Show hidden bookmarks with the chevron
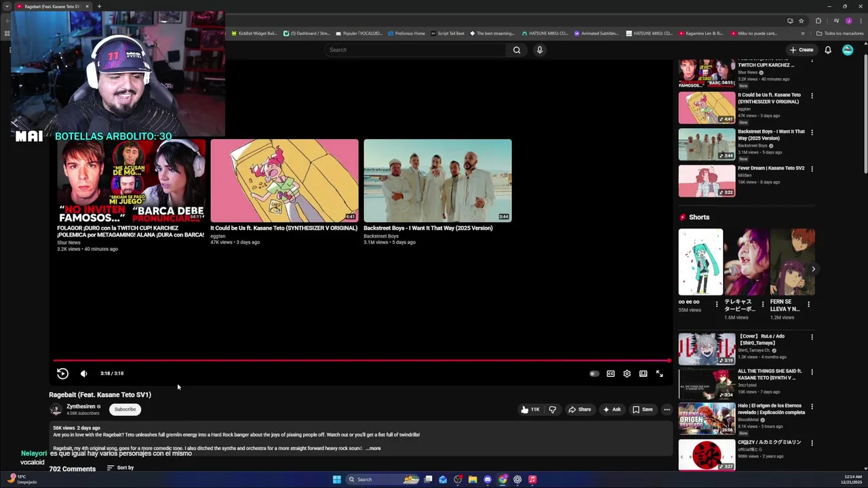 803,33
